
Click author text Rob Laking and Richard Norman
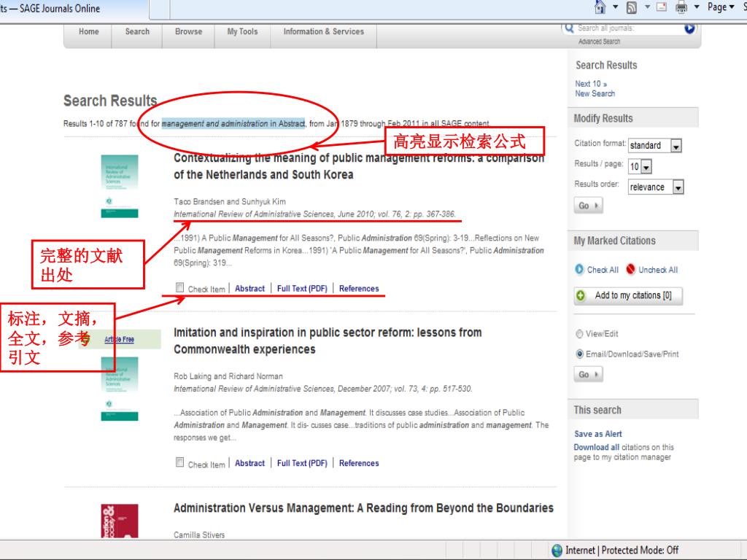[x=228, y=377]
